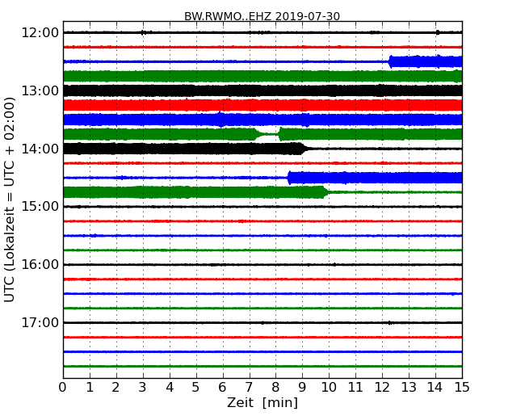Click the x-axis tick label 0
Screen dimensions: 525x420
point(63,388)
